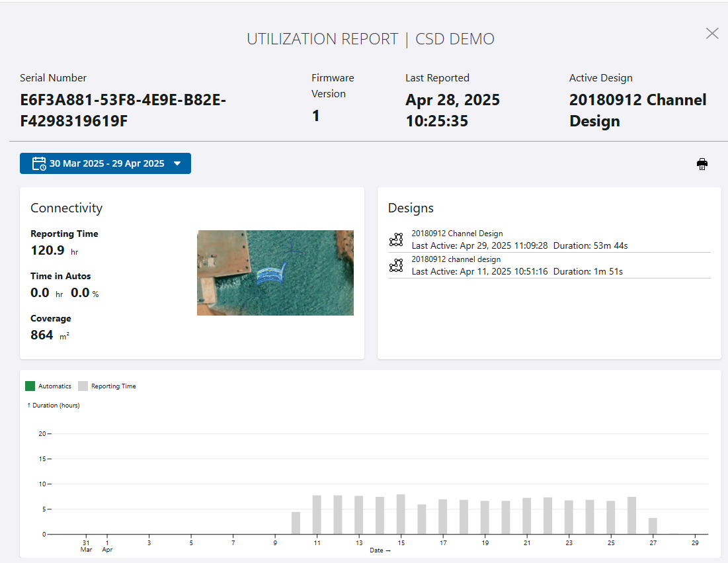
Task: Toggle the gray Reporting Time legend swatch
Action: pyautogui.click(x=83, y=386)
